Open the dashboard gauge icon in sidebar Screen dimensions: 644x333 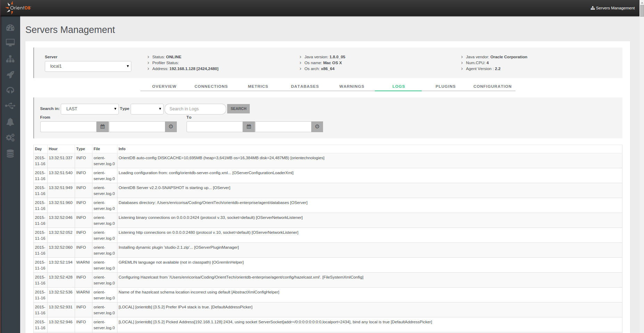[x=10, y=28]
